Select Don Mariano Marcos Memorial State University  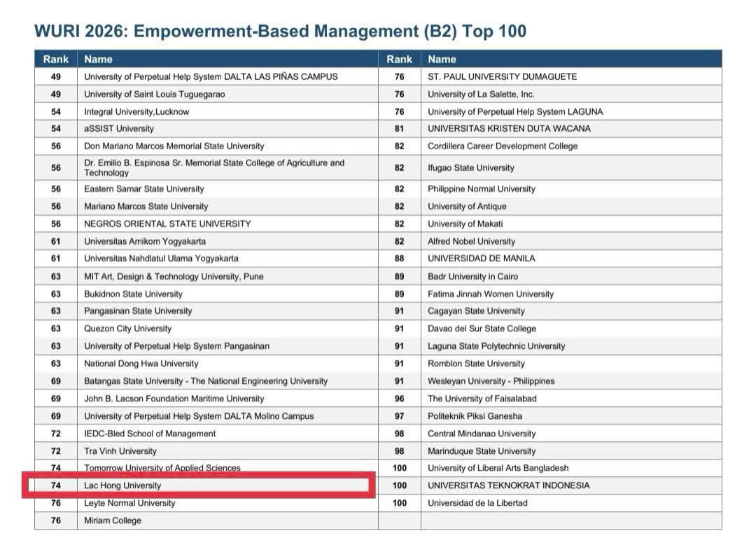(174, 146)
